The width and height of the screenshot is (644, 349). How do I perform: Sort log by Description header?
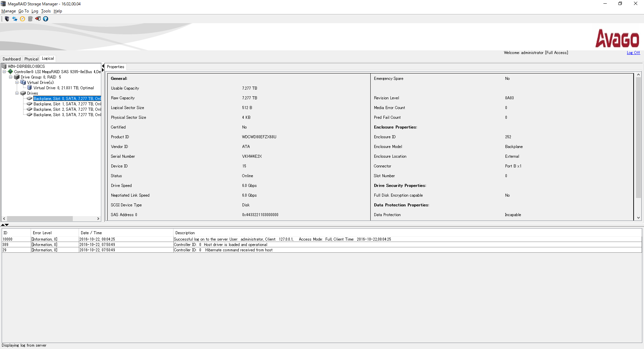point(408,233)
